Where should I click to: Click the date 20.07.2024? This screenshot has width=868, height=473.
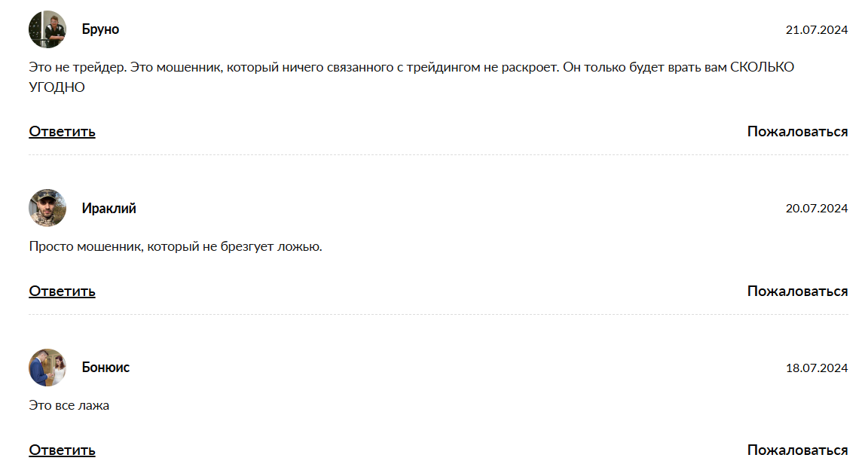coord(817,209)
